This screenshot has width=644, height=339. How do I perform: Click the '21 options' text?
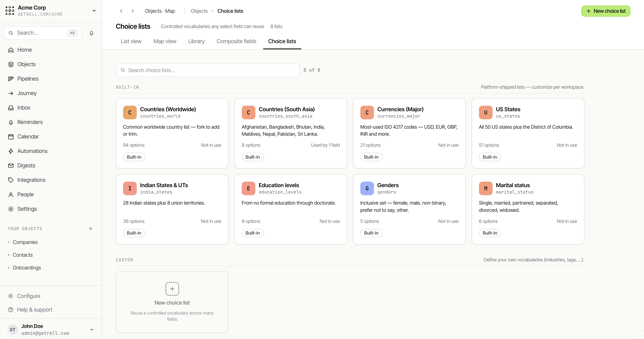(x=370, y=145)
